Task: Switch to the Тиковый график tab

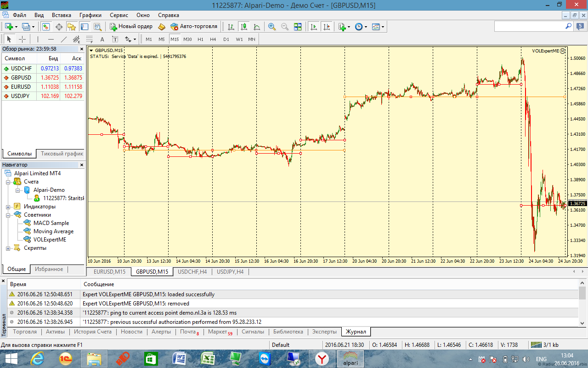Action: tap(62, 154)
